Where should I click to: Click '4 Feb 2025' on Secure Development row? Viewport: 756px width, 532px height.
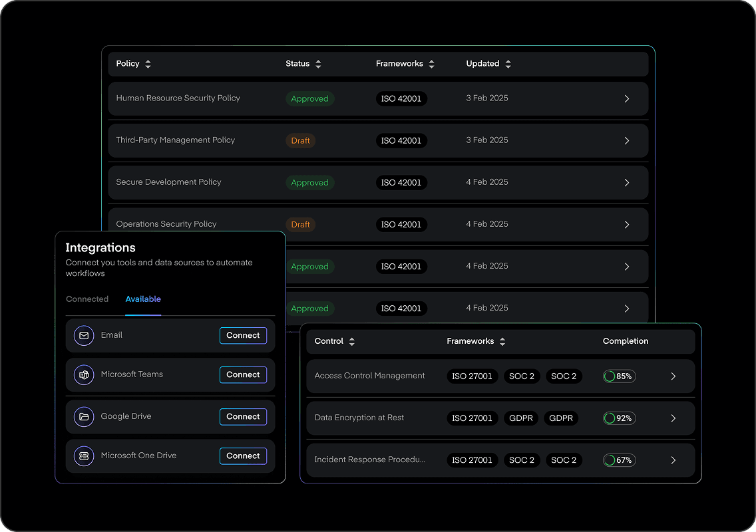487,182
